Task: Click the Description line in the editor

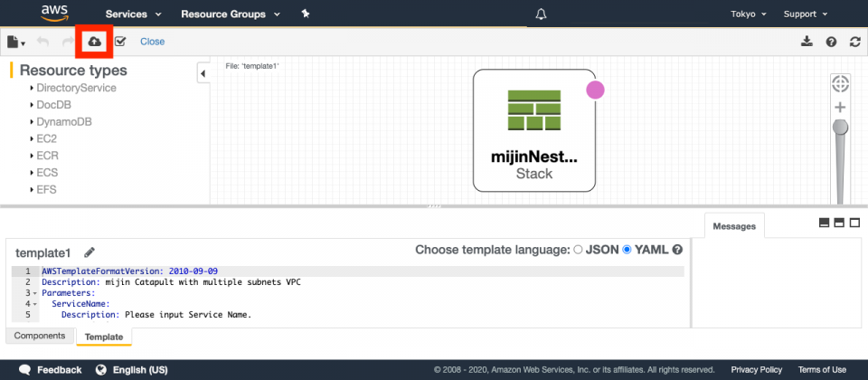Action: click(x=171, y=282)
